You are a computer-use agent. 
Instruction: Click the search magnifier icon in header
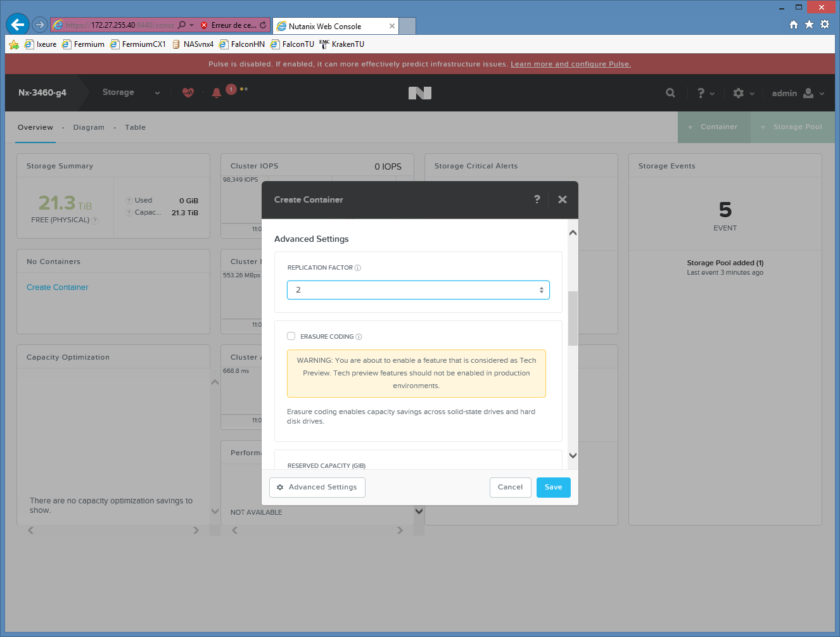[x=670, y=93]
